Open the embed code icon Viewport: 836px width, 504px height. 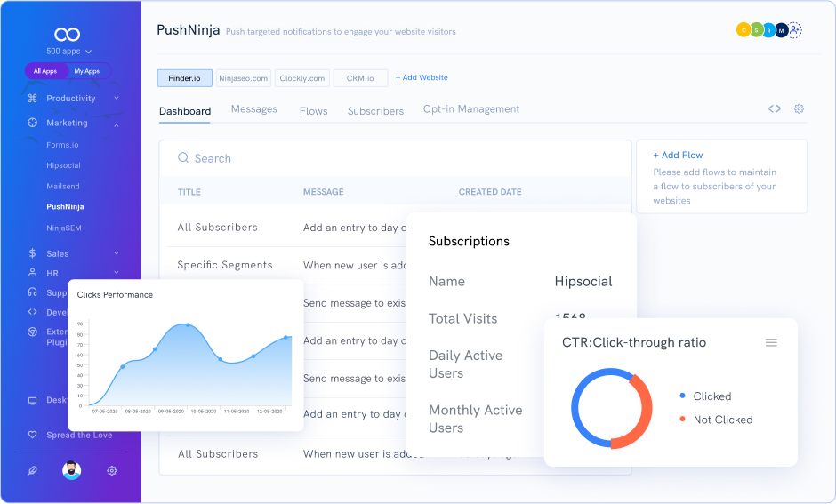click(x=775, y=108)
